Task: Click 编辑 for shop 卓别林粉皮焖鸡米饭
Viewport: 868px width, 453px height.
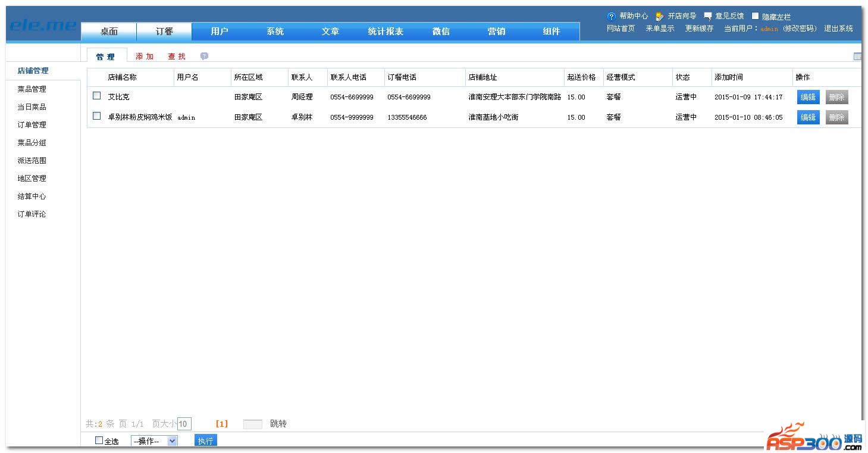Action: [808, 117]
